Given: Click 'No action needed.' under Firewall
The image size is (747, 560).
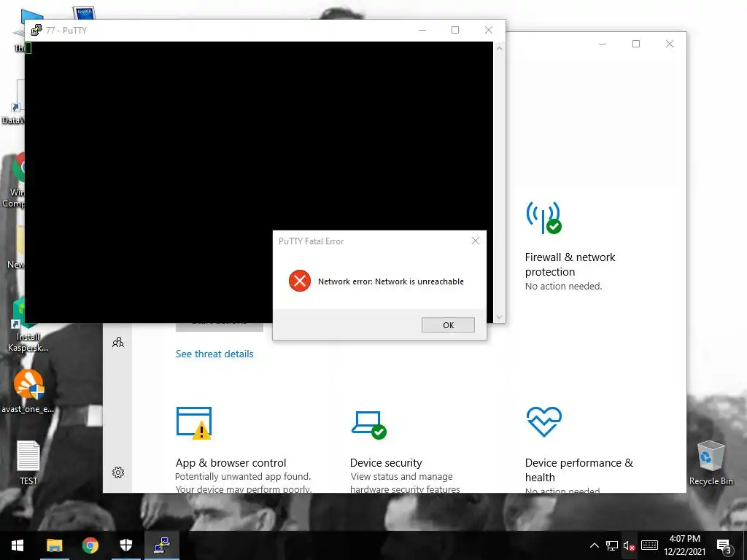Looking at the screenshot, I should pos(563,286).
